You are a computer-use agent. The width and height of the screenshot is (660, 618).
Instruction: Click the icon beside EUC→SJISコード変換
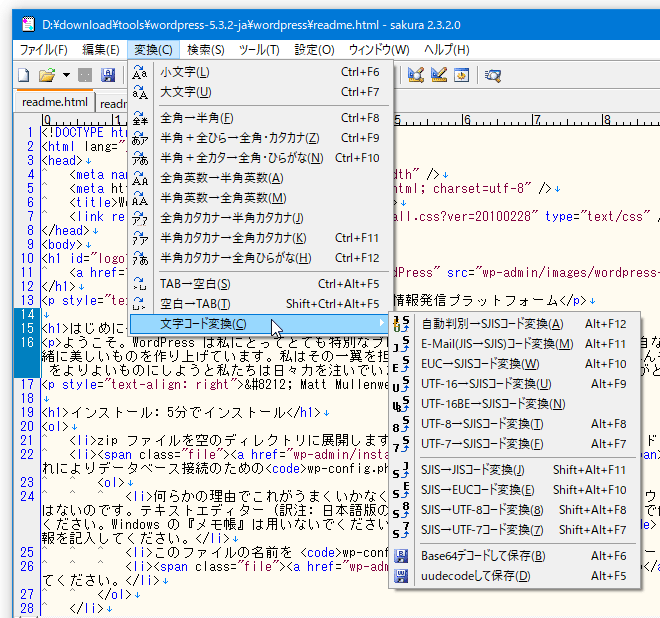[x=401, y=364]
